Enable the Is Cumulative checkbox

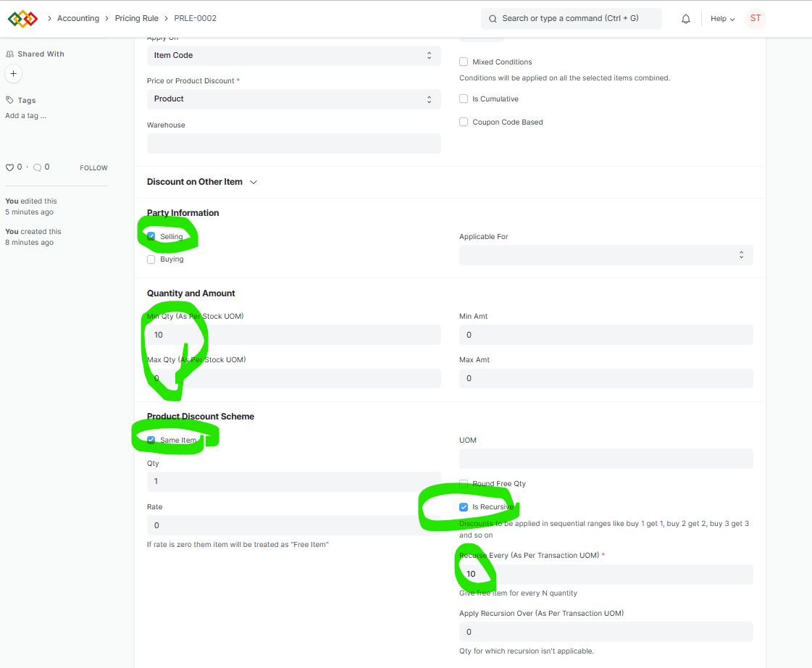click(x=463, y=99)
